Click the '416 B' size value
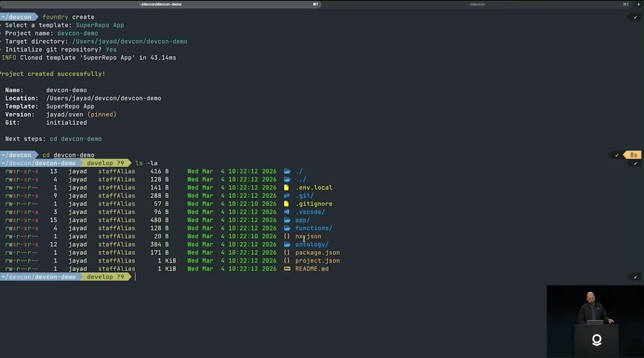 click(x=159, y=172)
